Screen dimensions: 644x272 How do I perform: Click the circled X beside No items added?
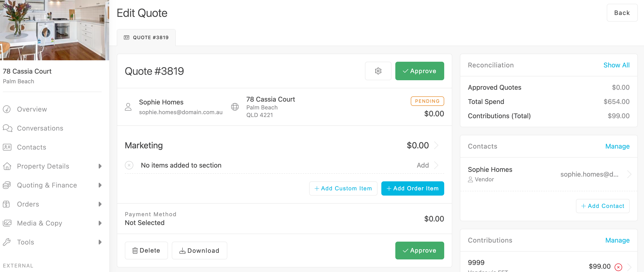point(129,165)
